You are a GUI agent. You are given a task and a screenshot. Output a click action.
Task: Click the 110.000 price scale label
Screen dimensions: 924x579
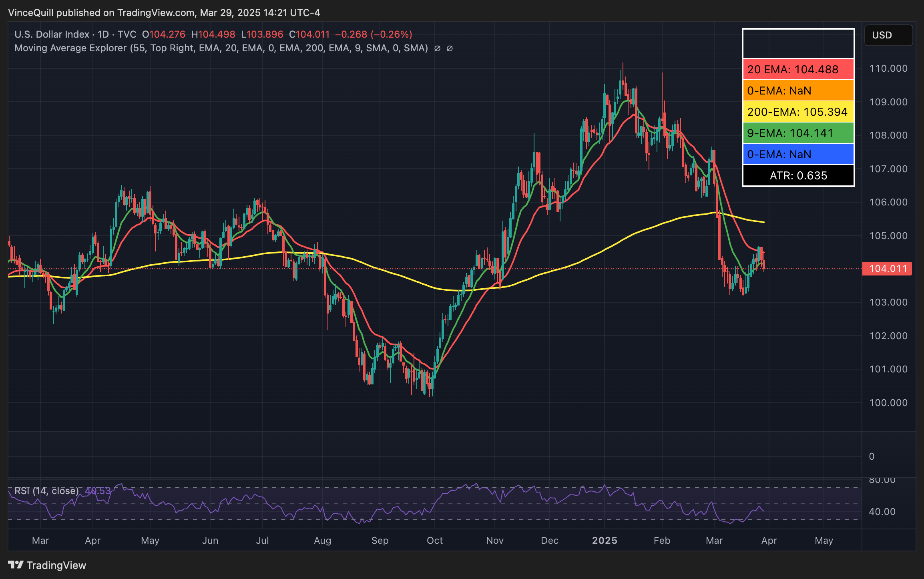pos(888,68)
